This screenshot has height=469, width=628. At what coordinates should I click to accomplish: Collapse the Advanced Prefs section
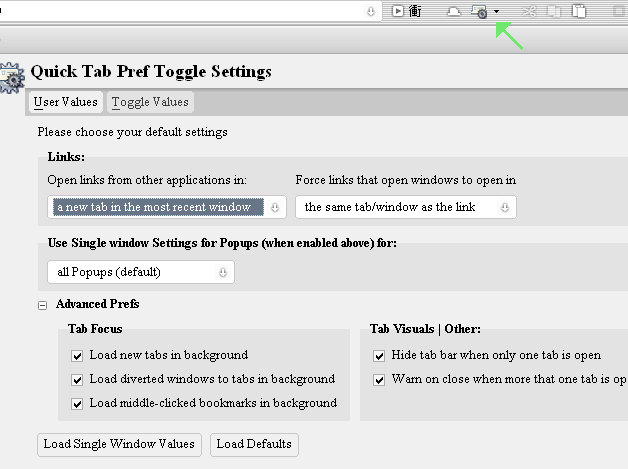point(42,306)
